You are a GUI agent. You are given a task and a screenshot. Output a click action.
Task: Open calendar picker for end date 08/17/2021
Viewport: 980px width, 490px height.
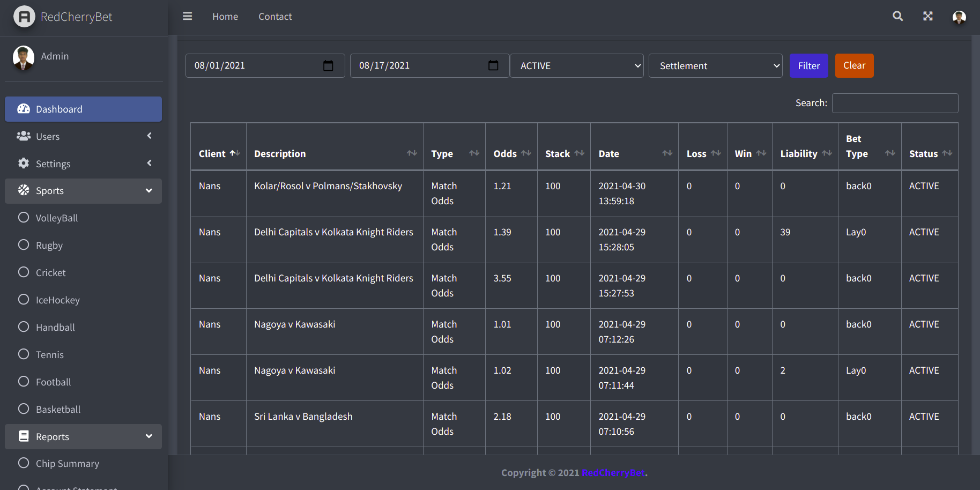493,65
